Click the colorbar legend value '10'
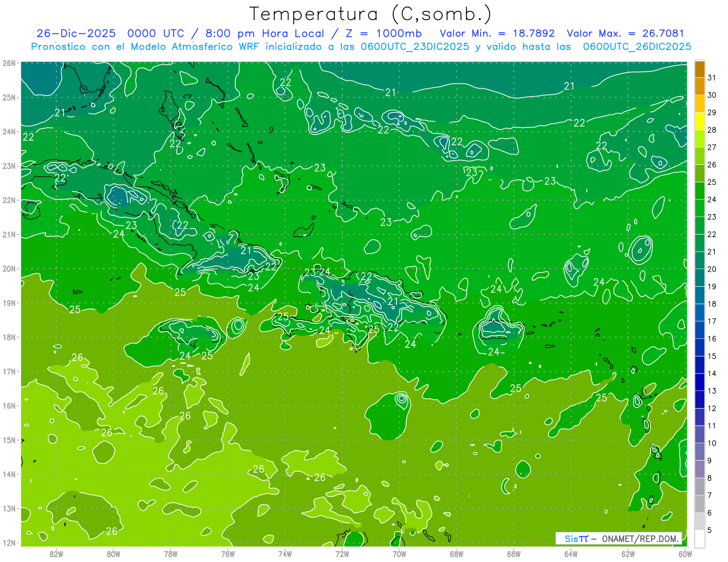The height and width of the screenshot is (562, 728). coord(712,443)
